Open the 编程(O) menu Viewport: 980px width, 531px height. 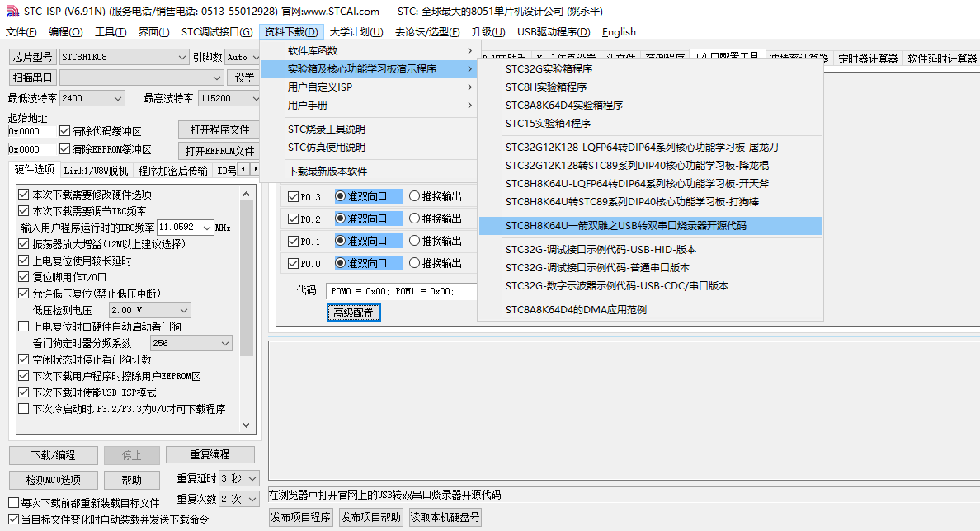coord(66,32)
